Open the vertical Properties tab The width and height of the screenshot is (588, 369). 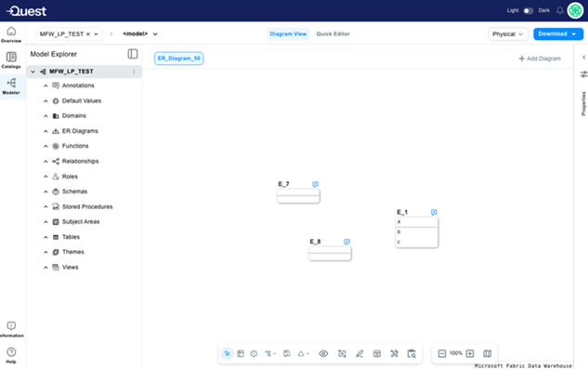click(583, 103)
